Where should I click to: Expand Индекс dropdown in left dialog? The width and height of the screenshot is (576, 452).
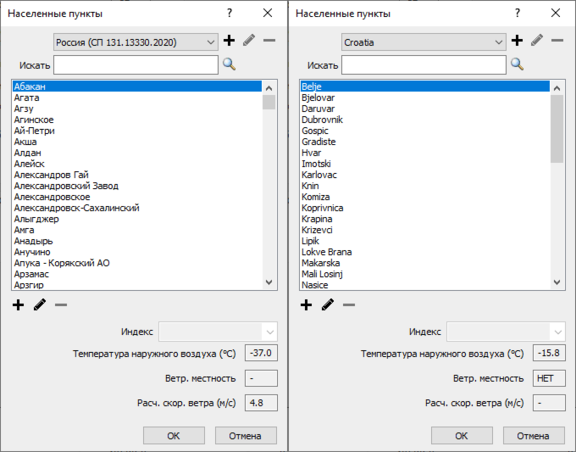[218, 332]
